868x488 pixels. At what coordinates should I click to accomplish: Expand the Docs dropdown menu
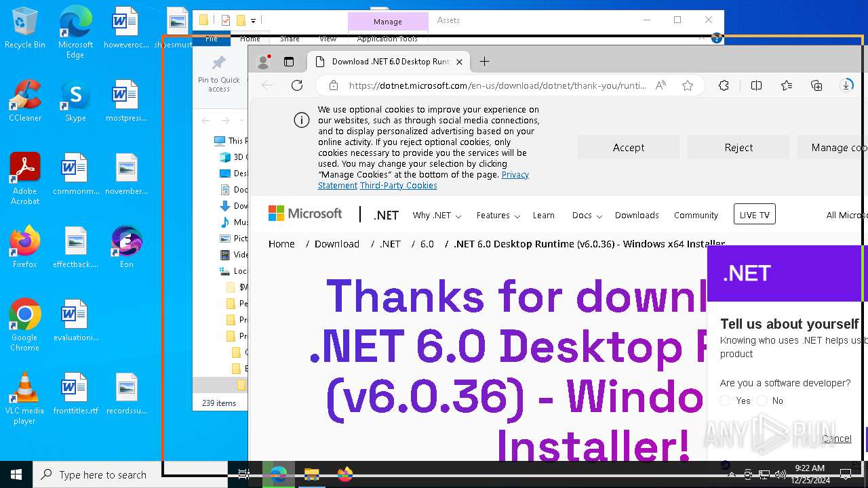pos(587,216)
